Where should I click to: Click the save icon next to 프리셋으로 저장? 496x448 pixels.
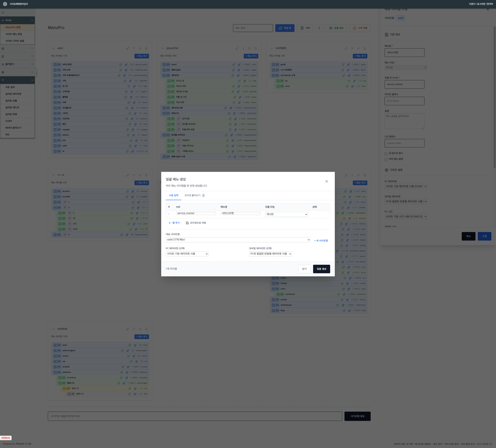pos(187,223)
